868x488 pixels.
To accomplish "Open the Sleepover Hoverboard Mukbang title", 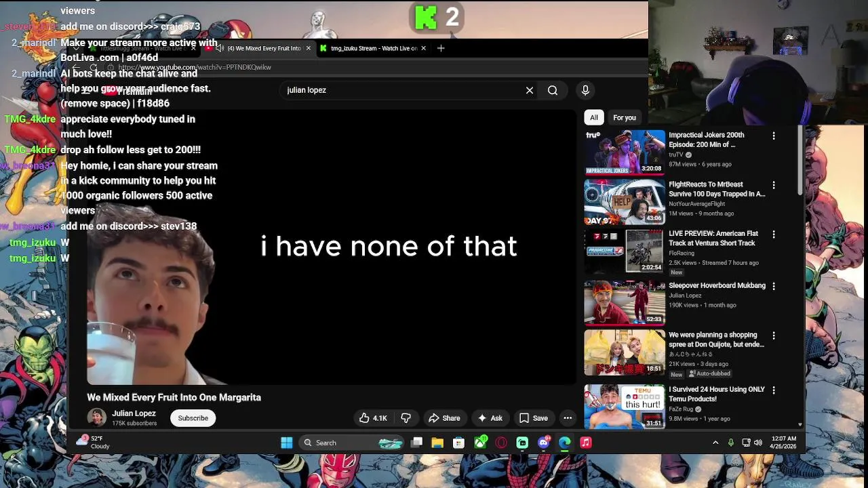I will 717,286.
